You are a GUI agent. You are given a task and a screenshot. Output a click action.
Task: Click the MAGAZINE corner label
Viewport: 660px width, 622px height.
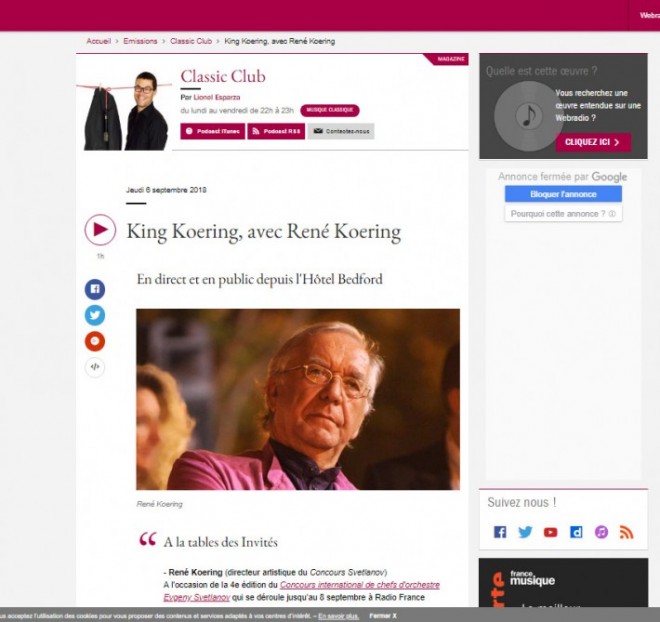tap(450, 59)
